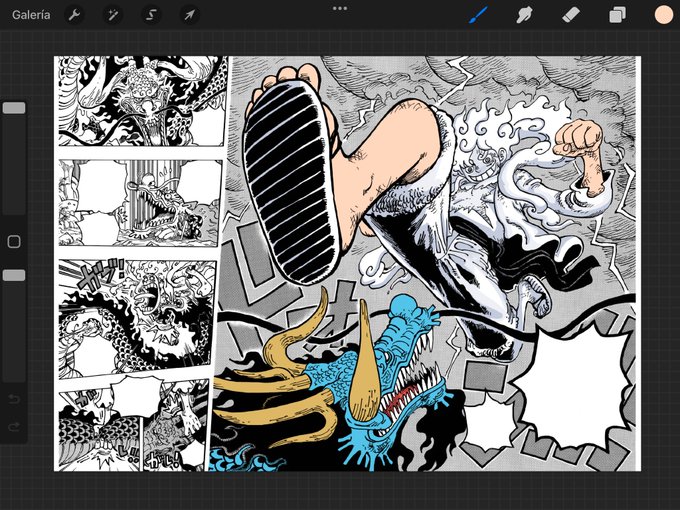680x510 pixels.
Task: Select the Brush paint tool
Action: [x=479, y=15]
